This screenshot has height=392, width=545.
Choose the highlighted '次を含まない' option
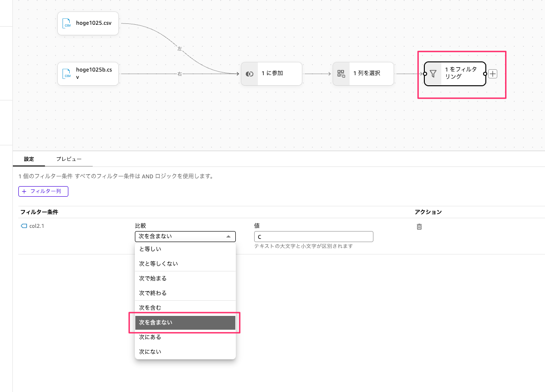tap(185, 322)
